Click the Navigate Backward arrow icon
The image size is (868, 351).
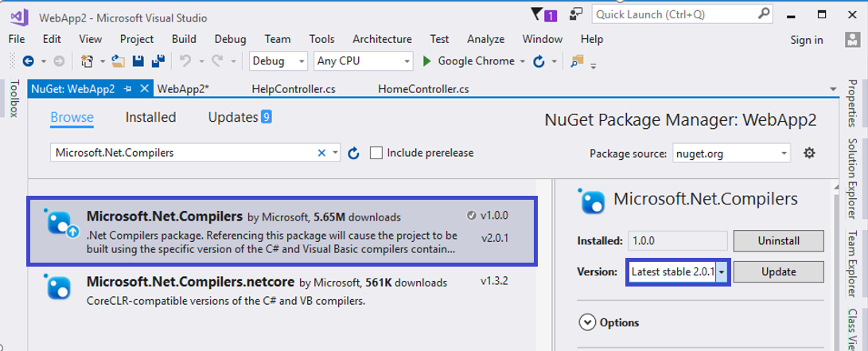(x=28, y=61)
